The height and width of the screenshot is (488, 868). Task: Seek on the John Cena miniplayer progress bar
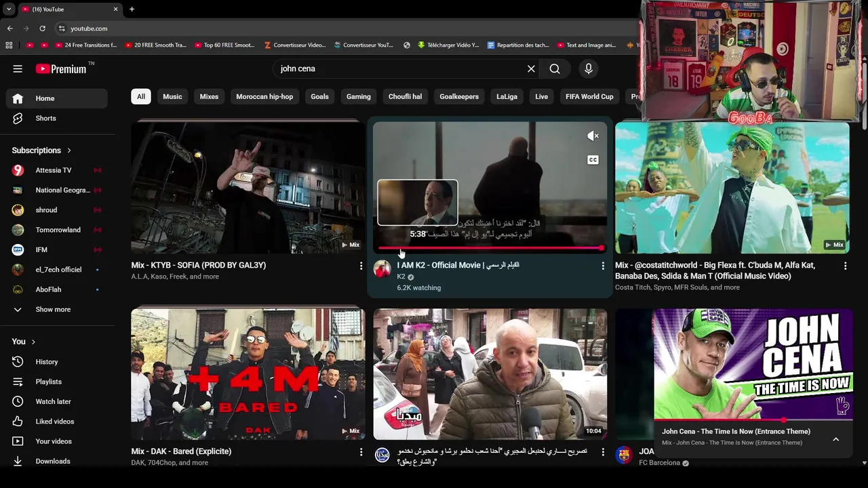(753, 420)
